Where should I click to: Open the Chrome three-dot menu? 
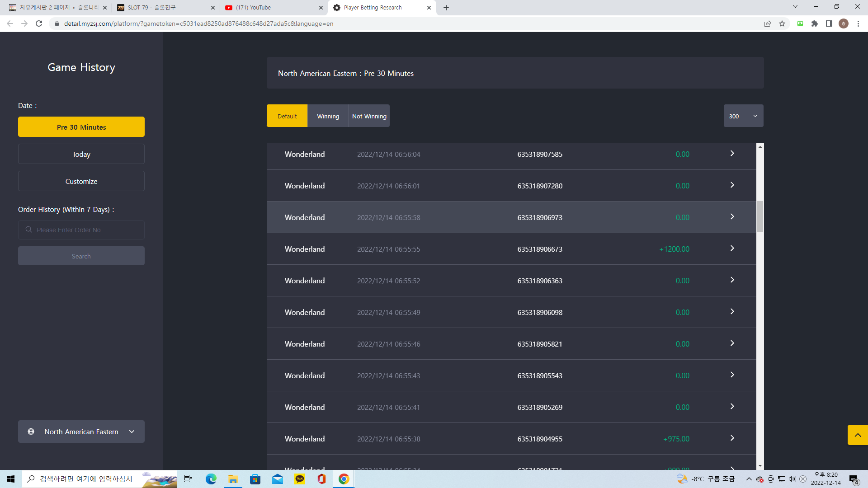858,23
